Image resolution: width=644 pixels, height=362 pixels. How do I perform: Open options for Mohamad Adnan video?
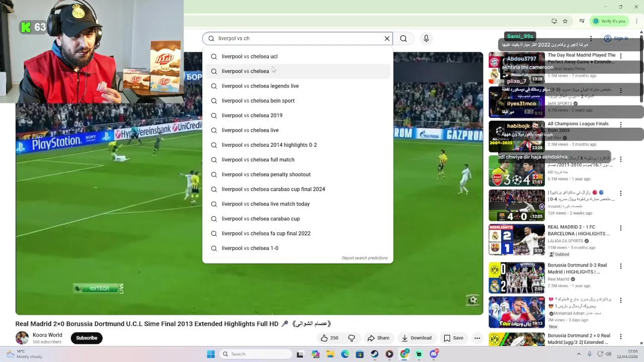tap(621, 300)
